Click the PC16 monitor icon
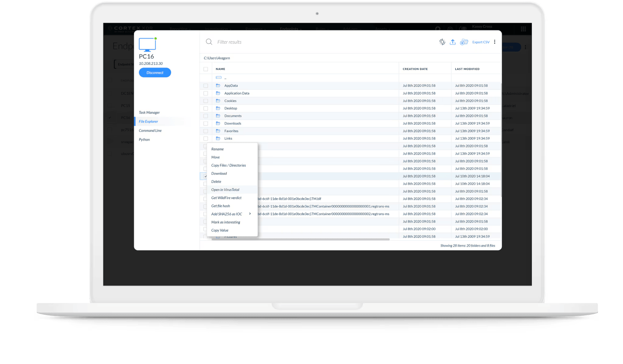The width and height of the screenshot is (623, 364). pyautogui.click(x=147, y=45)
